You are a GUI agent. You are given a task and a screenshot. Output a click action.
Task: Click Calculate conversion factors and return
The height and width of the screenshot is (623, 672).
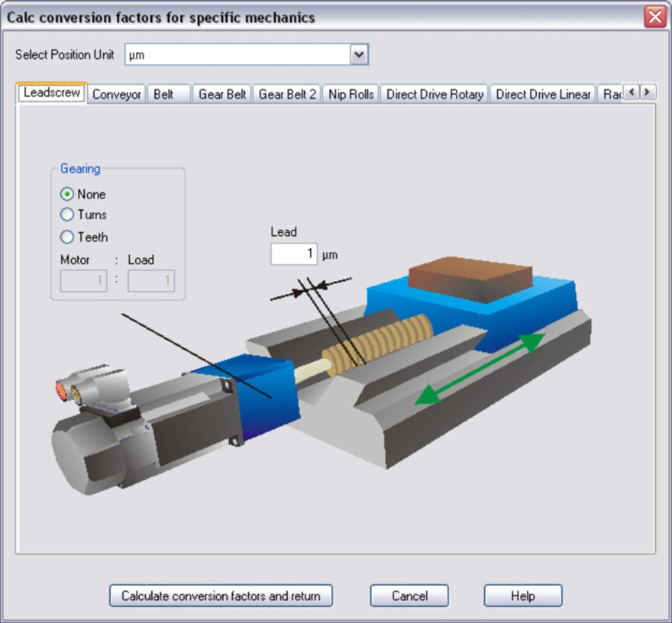pos(221,596)
